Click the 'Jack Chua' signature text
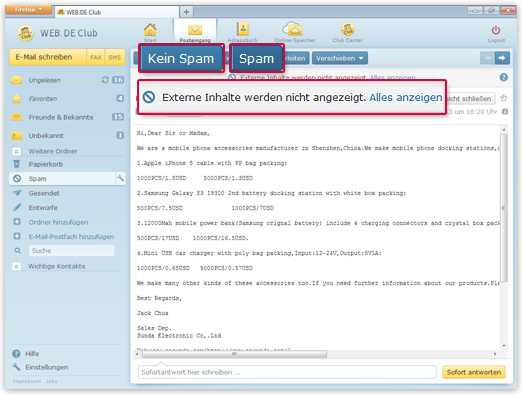Viewport: 522px width, 394px height. tap(152, 313)
